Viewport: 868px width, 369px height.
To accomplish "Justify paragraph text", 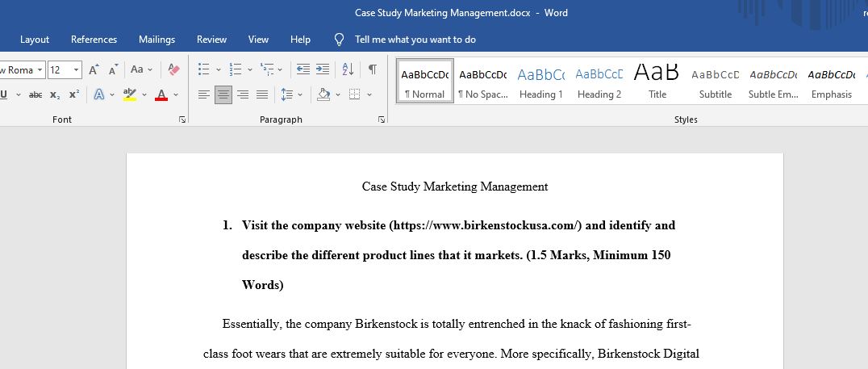I will click(262, 94).
